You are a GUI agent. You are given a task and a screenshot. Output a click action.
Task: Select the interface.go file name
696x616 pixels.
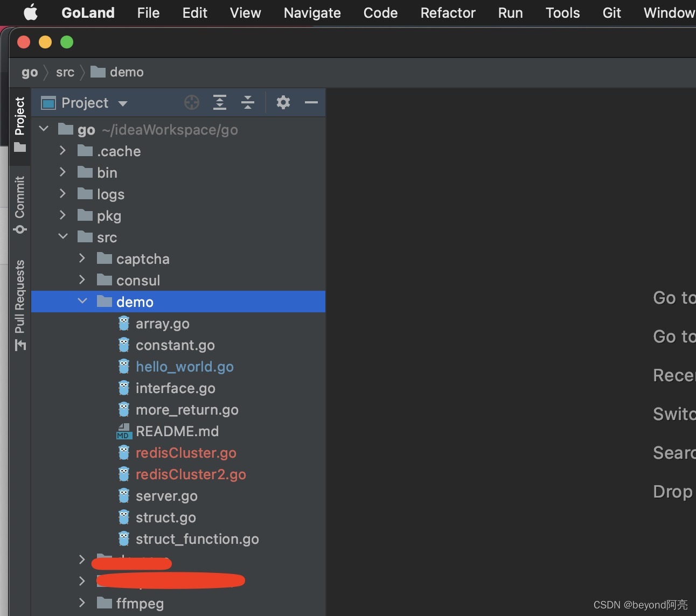pyautogui.click(x=176, y=388)
